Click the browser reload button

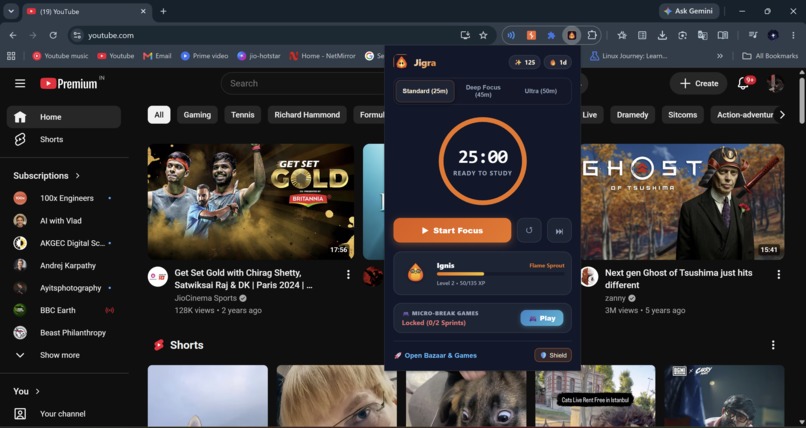pyautogui.click(x=53, y=35)
